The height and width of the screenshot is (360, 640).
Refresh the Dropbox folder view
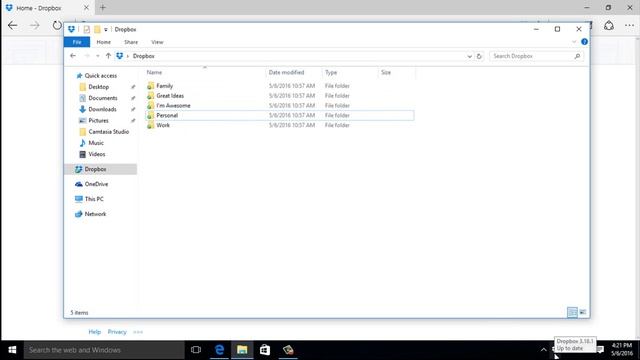pos(479,56)
